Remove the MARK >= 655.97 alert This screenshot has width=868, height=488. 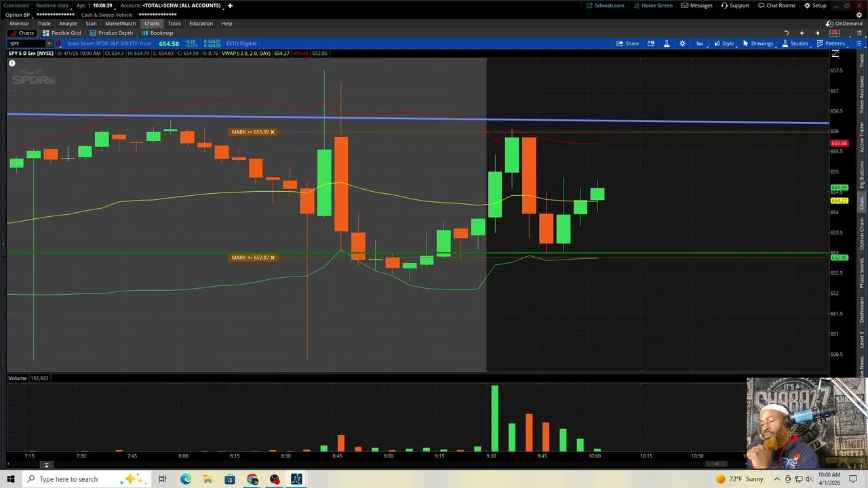point(273,132)
